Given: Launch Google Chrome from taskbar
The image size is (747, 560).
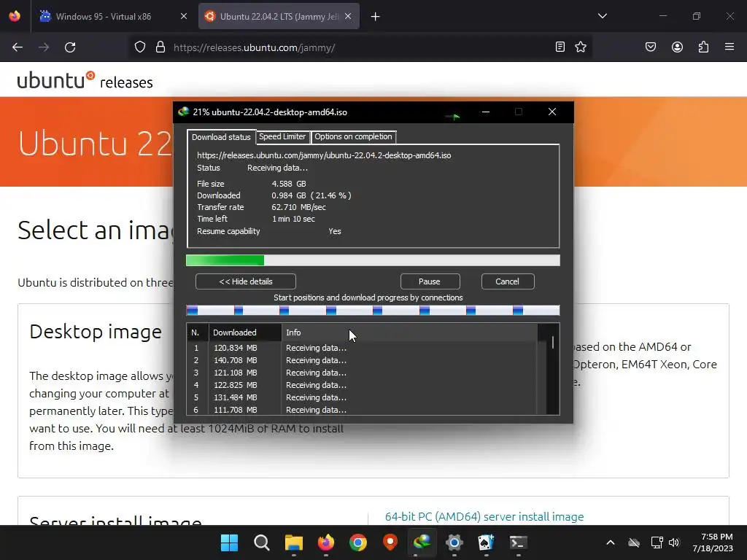Looking at the screenshot, I should [357, 542].
